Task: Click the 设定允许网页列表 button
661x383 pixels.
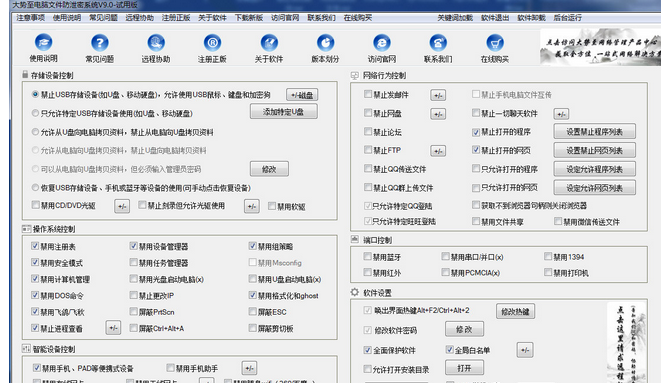Action: coord(594,187)
